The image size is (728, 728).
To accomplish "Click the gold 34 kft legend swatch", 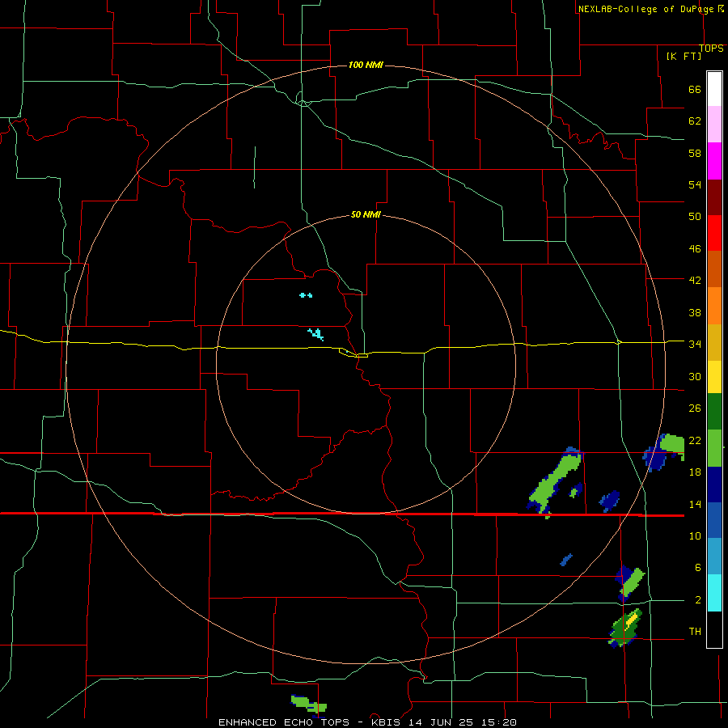I will tap(714, 342).
